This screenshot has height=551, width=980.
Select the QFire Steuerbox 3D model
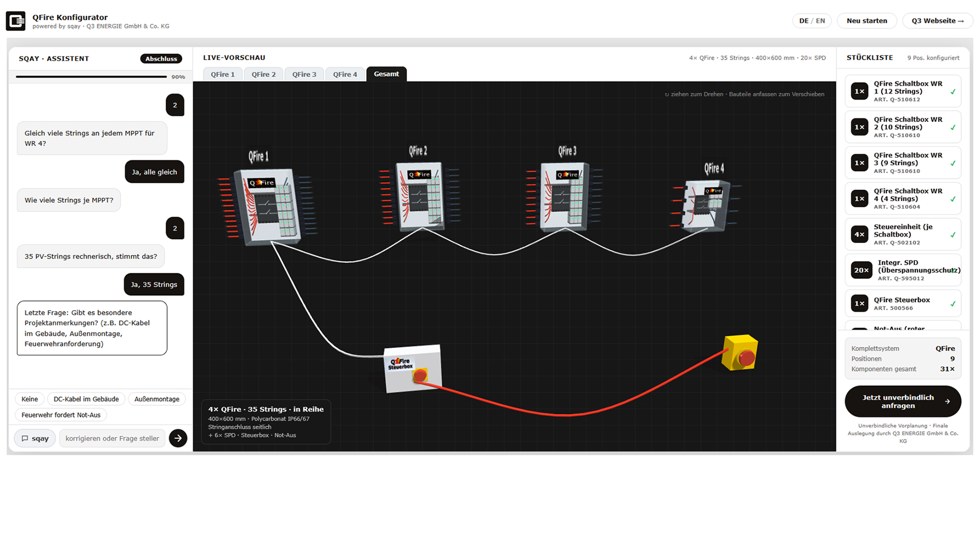coord(413,369)
